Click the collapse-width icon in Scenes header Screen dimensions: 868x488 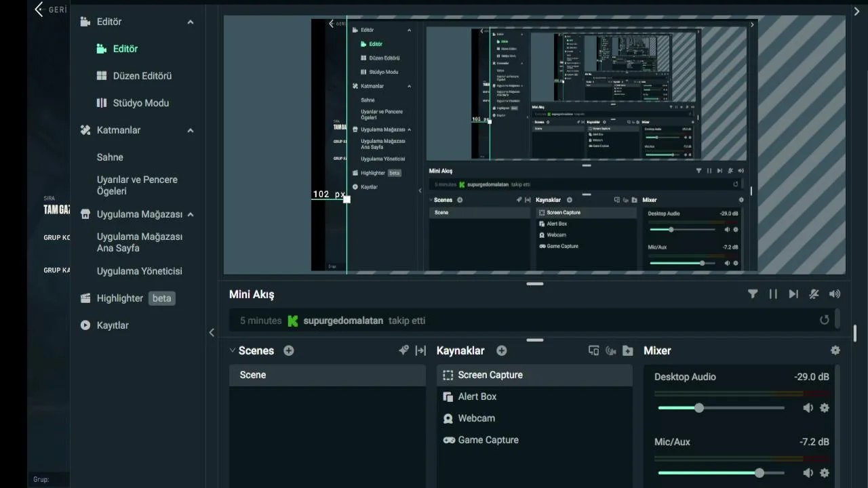pyautogui.click(x=420, y=350)
